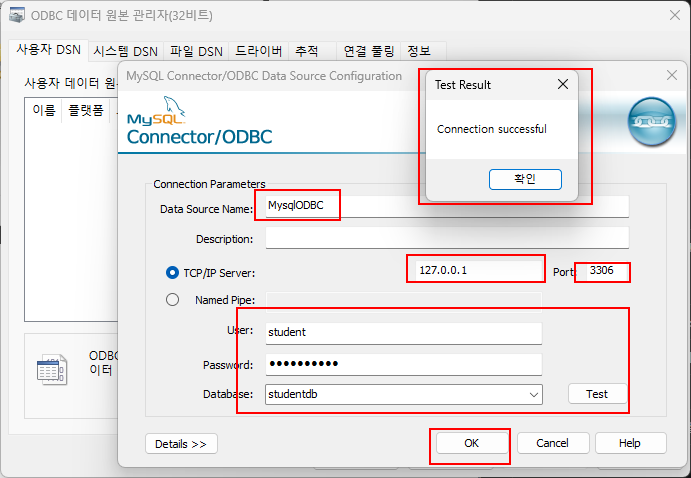The height and width of the screenshot is (478, 691).
Task: Close the MySQL Connector configuration dialog
Action: [672, 75]
